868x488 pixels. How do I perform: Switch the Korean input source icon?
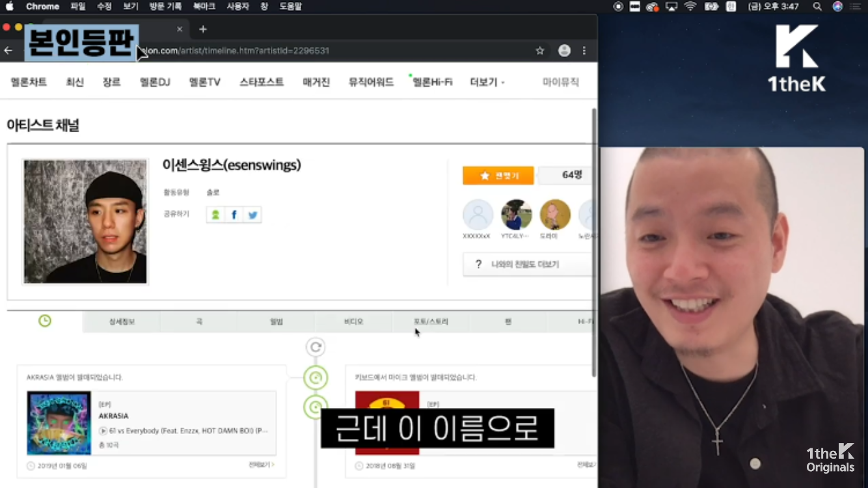[x=731, y=7]
